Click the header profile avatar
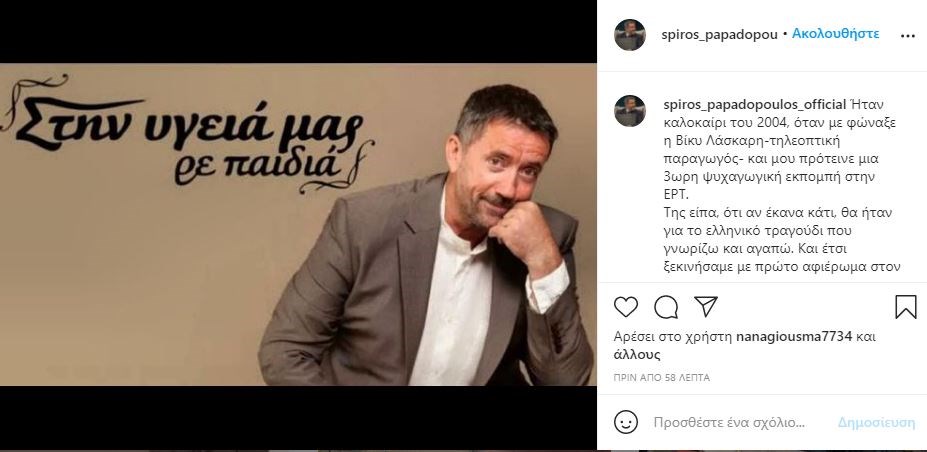 tap(630, 35)
